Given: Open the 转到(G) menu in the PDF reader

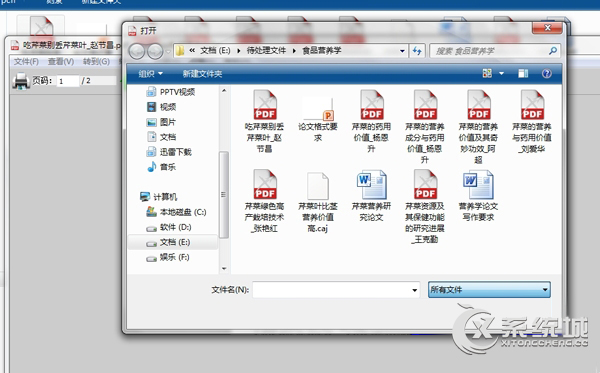Looking at the screenshot, I should tap(96, 61).
